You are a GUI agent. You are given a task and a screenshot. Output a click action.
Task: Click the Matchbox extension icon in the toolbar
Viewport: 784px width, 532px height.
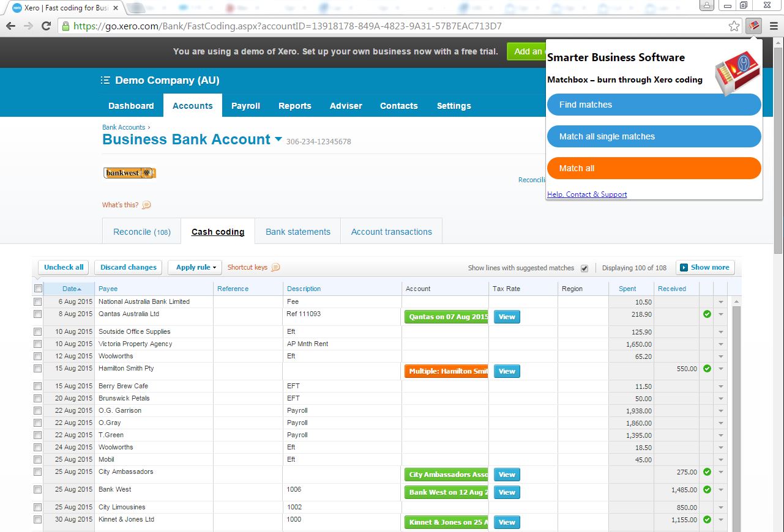[x=753, y=26]
